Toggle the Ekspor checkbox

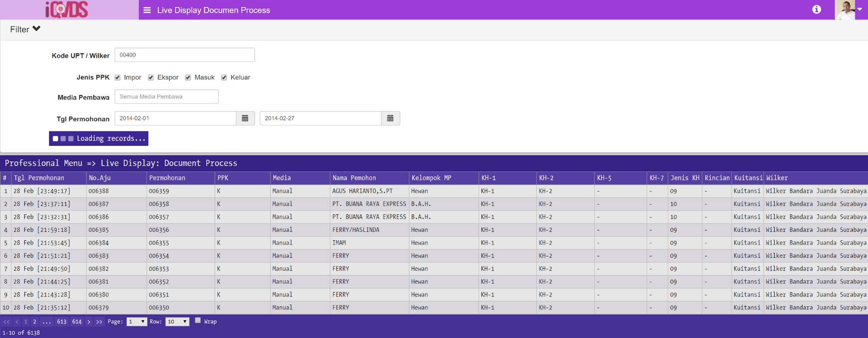pos(151,78)
